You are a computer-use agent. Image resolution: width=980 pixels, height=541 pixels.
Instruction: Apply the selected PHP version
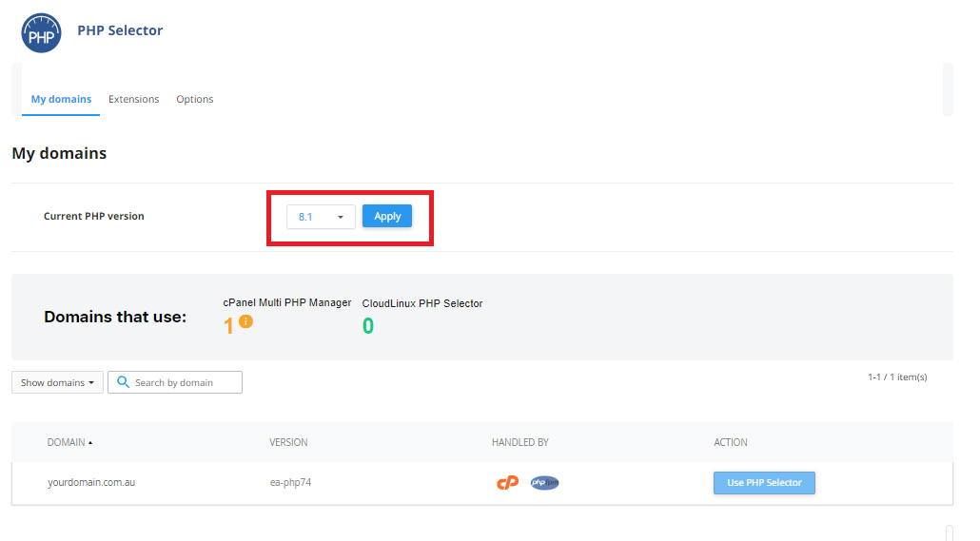[387, 216]
